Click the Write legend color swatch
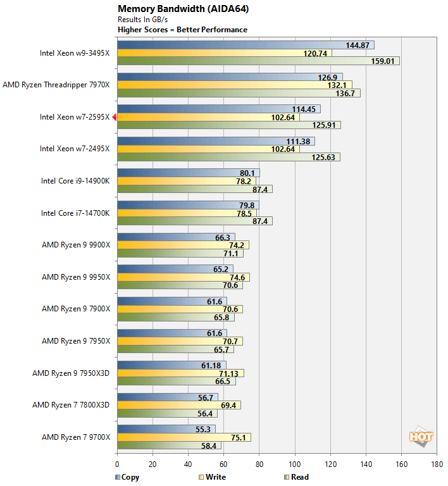This screenshot has width=448, height=486. coord(201,477)
